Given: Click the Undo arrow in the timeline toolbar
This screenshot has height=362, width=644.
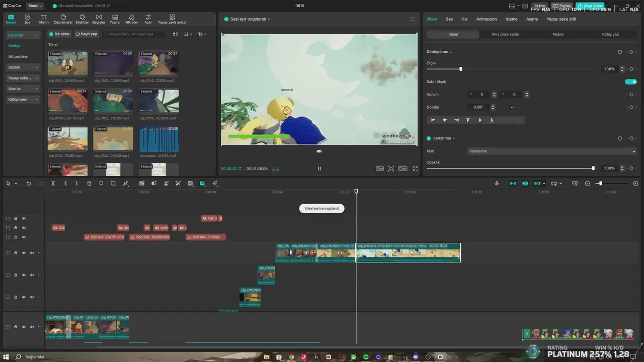Looking at the screenshot, I should [29, 184].
